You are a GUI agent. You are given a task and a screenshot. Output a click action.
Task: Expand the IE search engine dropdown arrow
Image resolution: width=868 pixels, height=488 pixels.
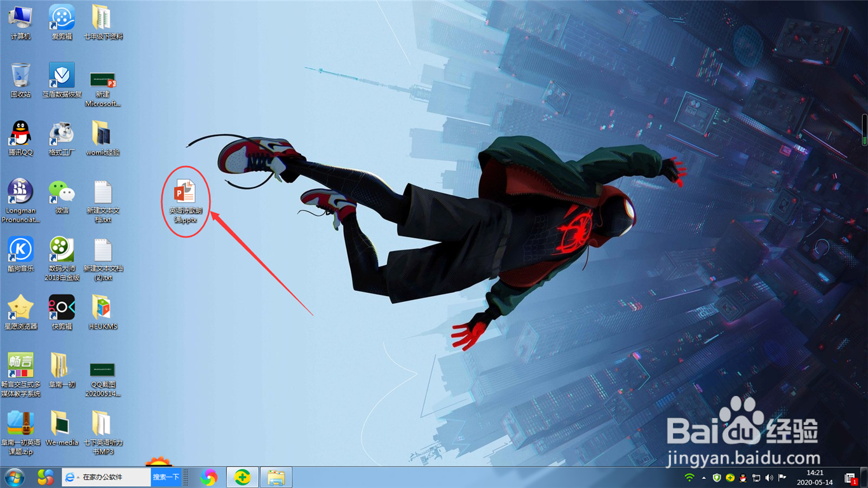click(x=78, y=477)
